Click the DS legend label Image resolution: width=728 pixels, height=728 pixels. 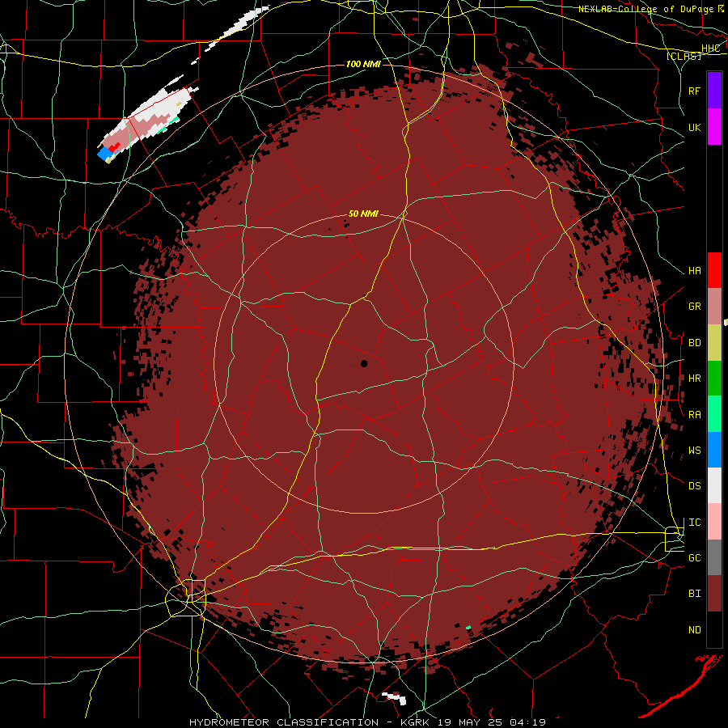[694, 486]
